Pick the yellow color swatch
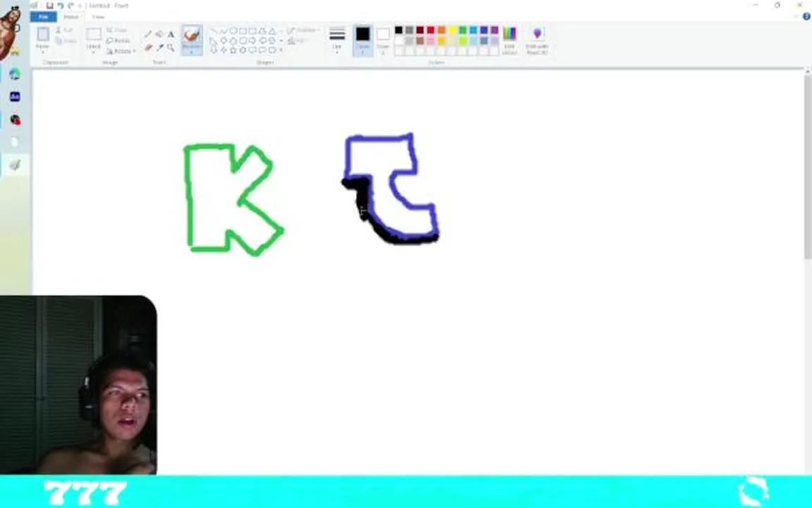The height and width of the screenshot is (508, 812). tap(452, 30)
